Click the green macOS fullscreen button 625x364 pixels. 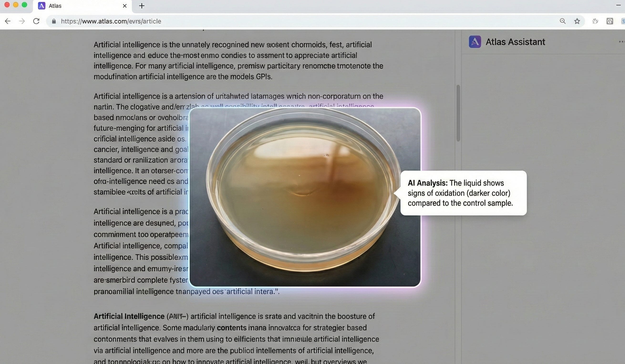tap(24, 5)
